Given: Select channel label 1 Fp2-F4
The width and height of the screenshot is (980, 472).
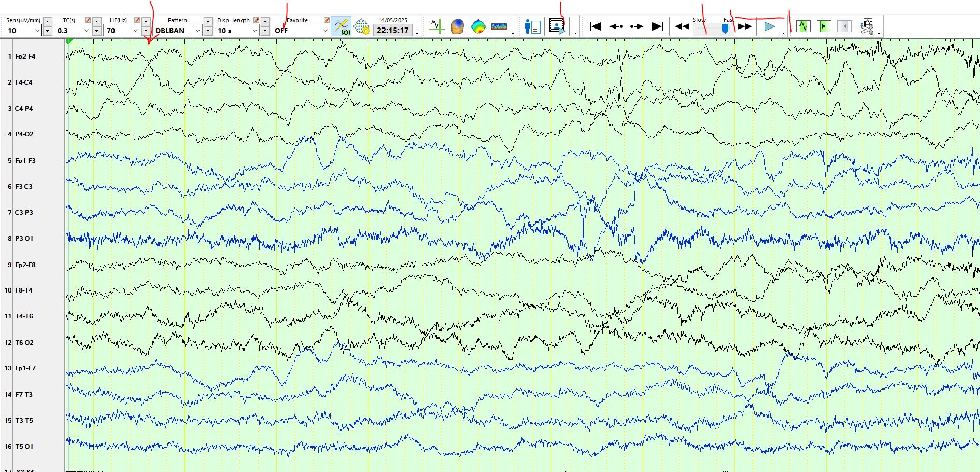Looking at the screenshot, I should coord(21,57).
